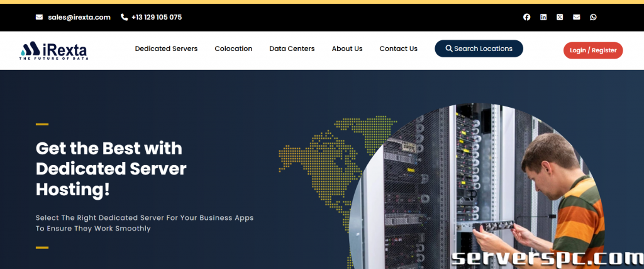Open the Facebook social icon

pyautogui.click(x=527, y=17)
